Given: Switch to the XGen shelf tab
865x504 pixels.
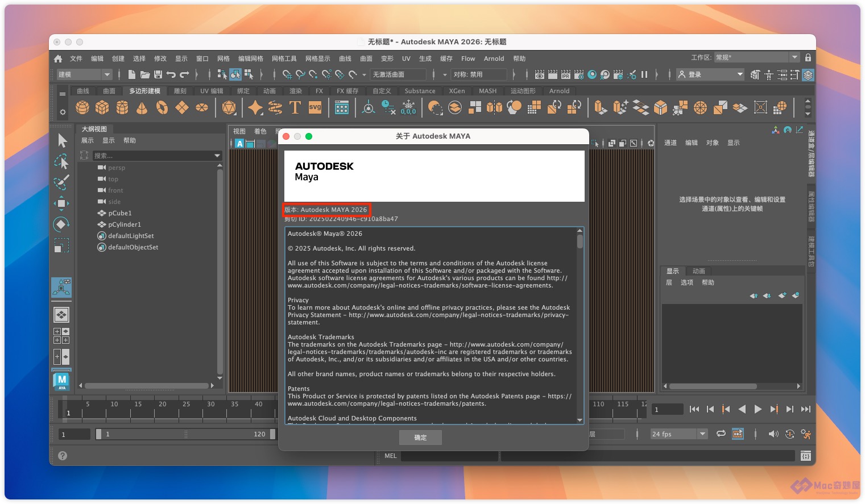Looking at the screenshot, I should 457,91.
